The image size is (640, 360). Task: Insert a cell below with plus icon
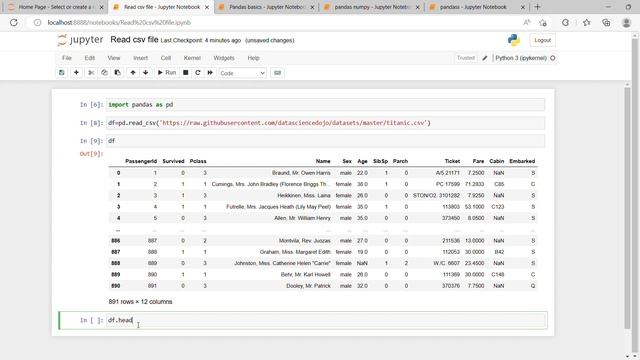[76, 73]
